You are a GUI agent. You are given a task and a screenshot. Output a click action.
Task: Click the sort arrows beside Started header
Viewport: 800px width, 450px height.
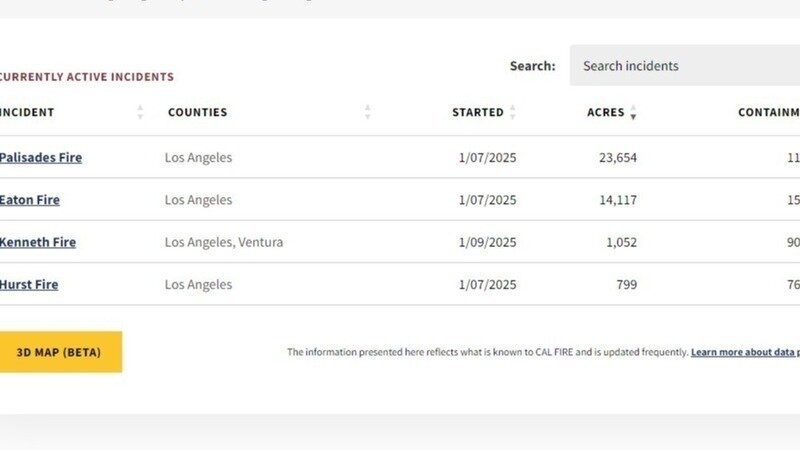coord(513,113)
